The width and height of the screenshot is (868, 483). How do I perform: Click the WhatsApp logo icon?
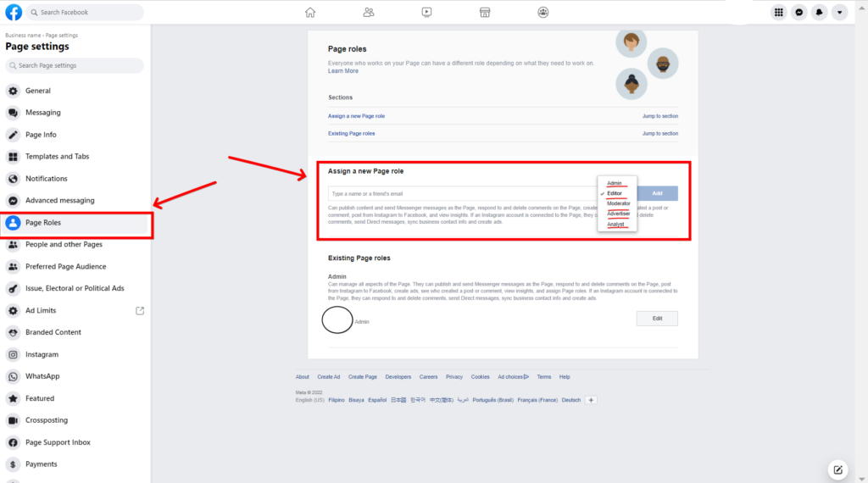point(14,376)
